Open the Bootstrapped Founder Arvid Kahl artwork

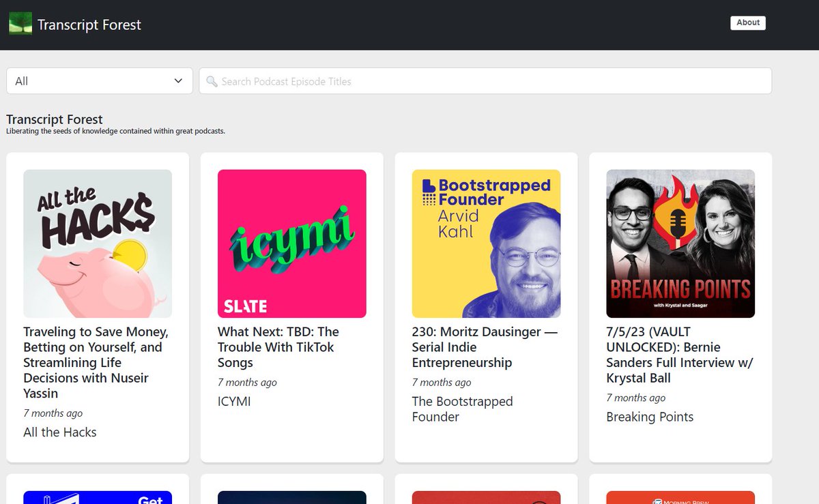[x=487, y=243]
